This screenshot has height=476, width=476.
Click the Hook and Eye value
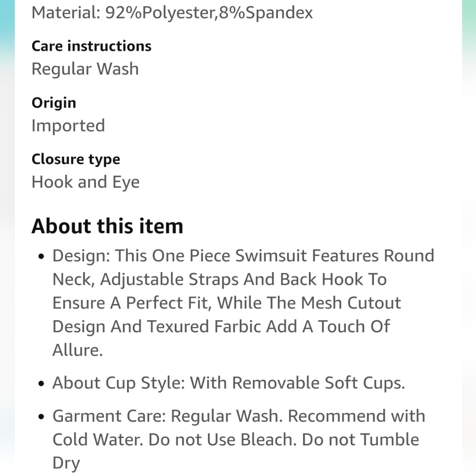point(86,182)
